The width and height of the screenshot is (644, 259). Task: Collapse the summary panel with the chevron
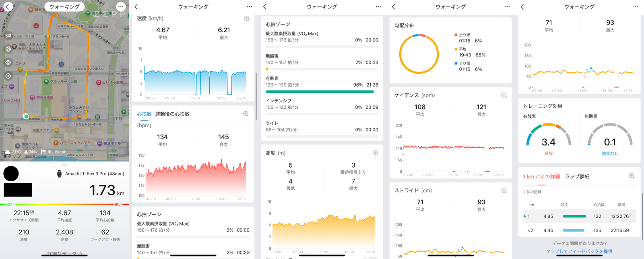[x=64, y=165]
